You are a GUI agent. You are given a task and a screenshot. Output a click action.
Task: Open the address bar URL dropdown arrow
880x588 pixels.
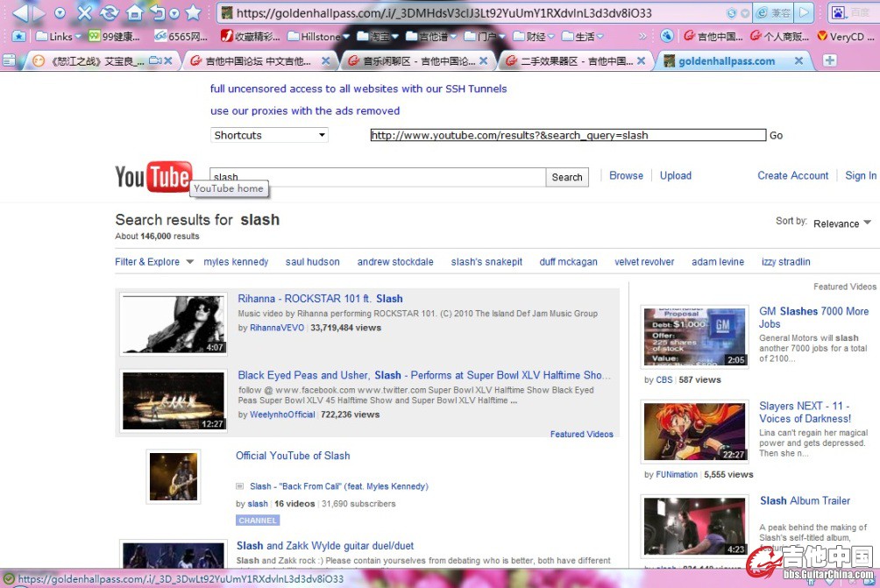(x=744, y=13)
